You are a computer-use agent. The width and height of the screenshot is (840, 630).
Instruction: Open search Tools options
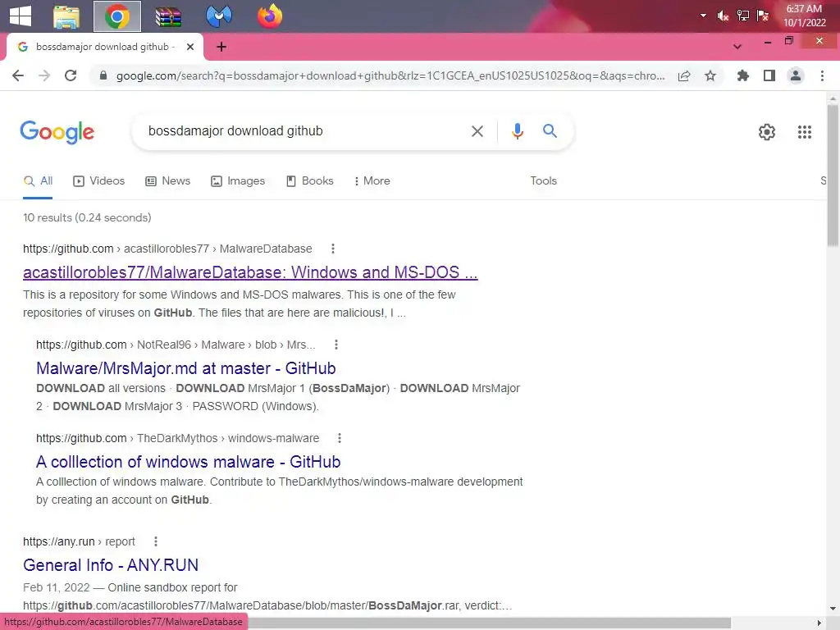point(543,181)
